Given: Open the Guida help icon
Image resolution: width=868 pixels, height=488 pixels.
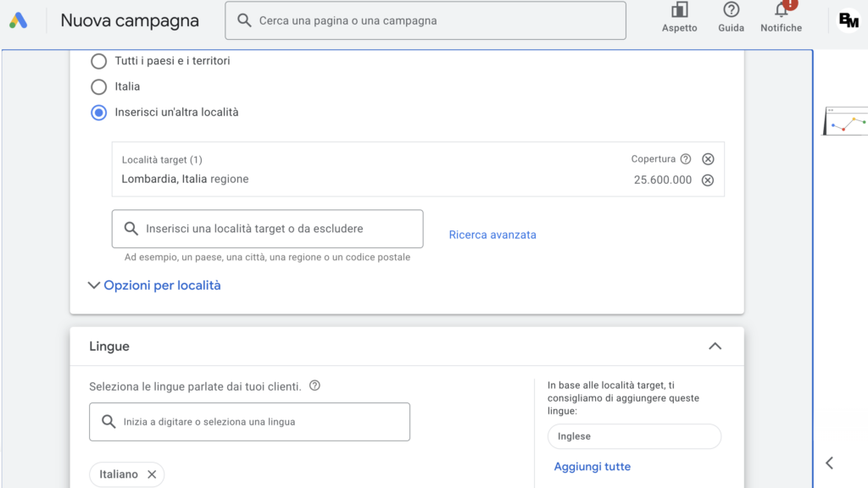Looking at the screenshot, I should (x=731, y=18).
